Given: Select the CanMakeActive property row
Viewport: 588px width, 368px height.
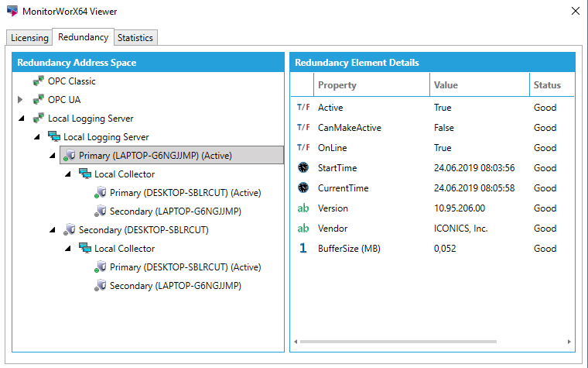Looking at the screenshot, I should 432,128.
